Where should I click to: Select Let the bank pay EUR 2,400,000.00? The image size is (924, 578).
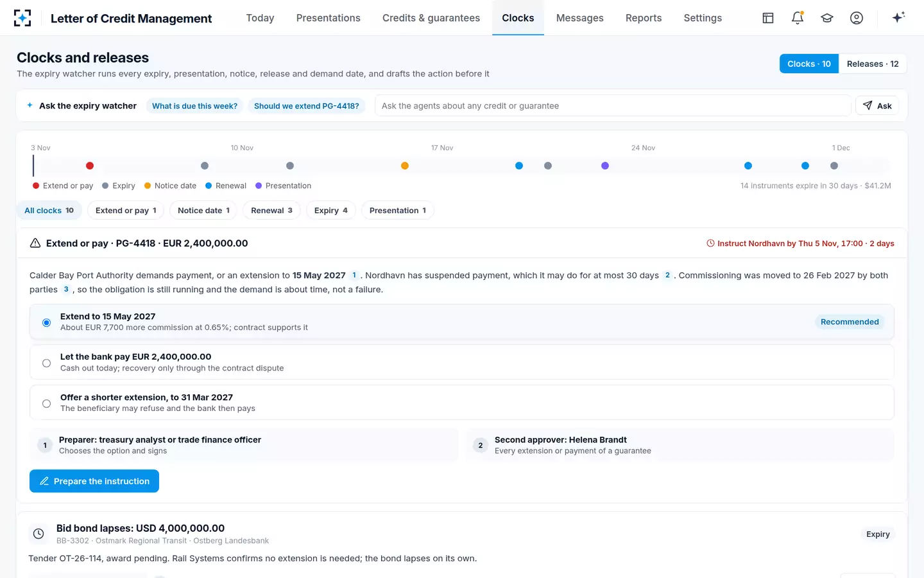point(462,362)
